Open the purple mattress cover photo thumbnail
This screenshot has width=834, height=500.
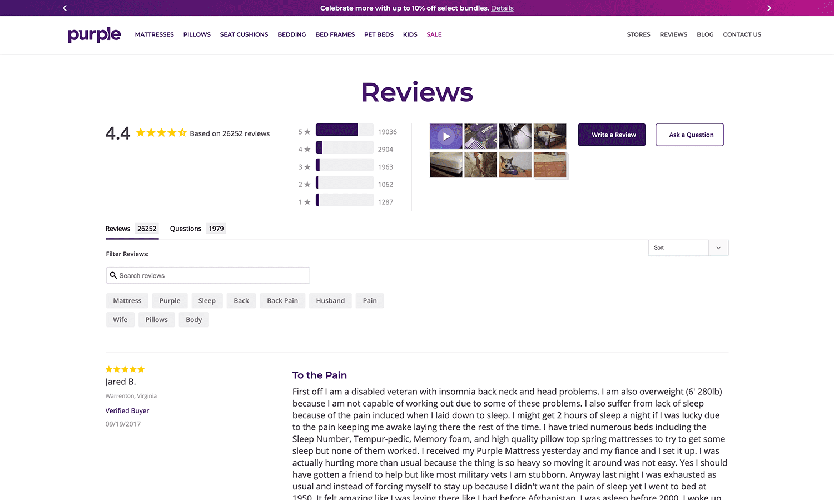[481, 136]
